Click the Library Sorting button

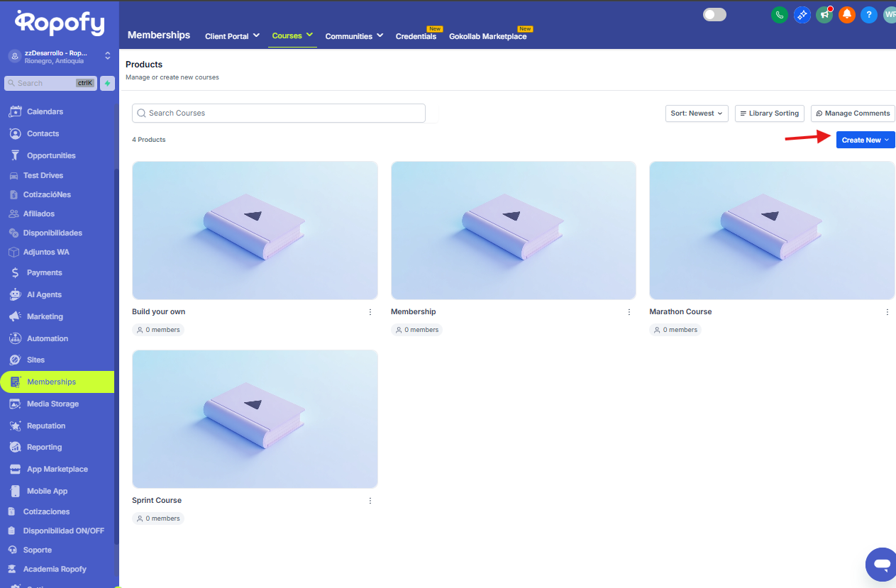[769, 113]
